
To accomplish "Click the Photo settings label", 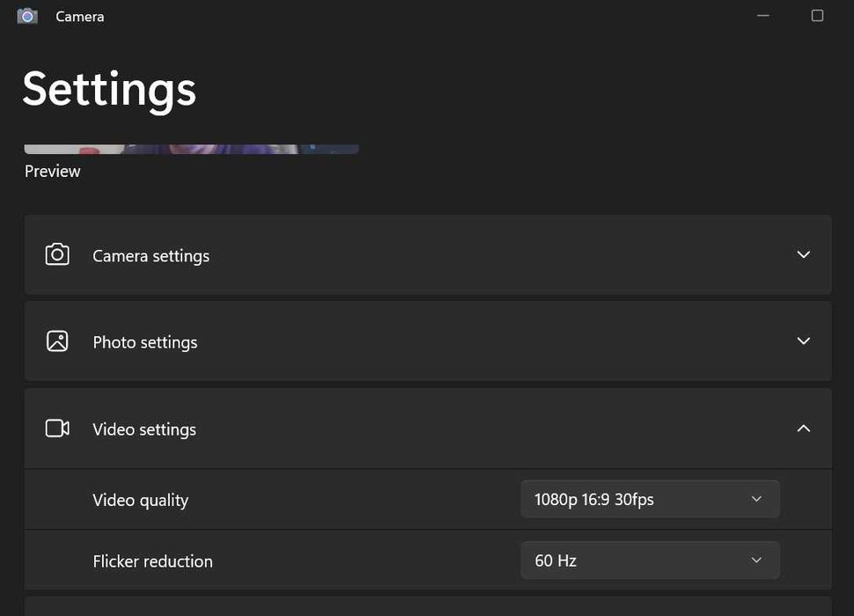I will point(144,342).
